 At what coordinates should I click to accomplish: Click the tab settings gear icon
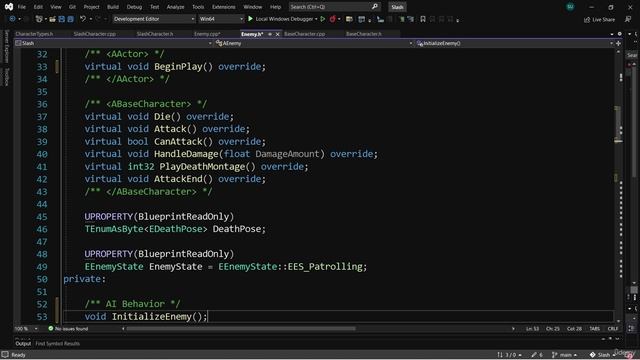click(x=619, y=34)
